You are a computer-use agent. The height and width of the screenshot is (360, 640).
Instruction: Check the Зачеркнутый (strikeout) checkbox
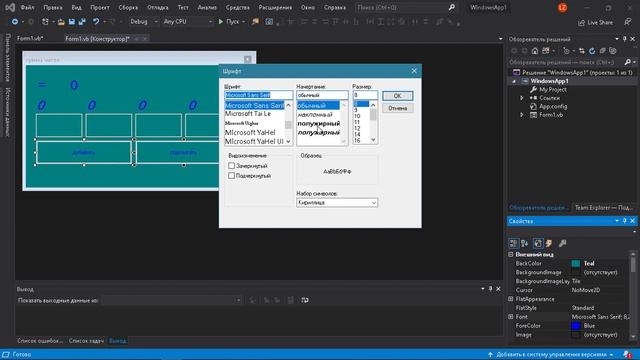[x=231, y=166]
